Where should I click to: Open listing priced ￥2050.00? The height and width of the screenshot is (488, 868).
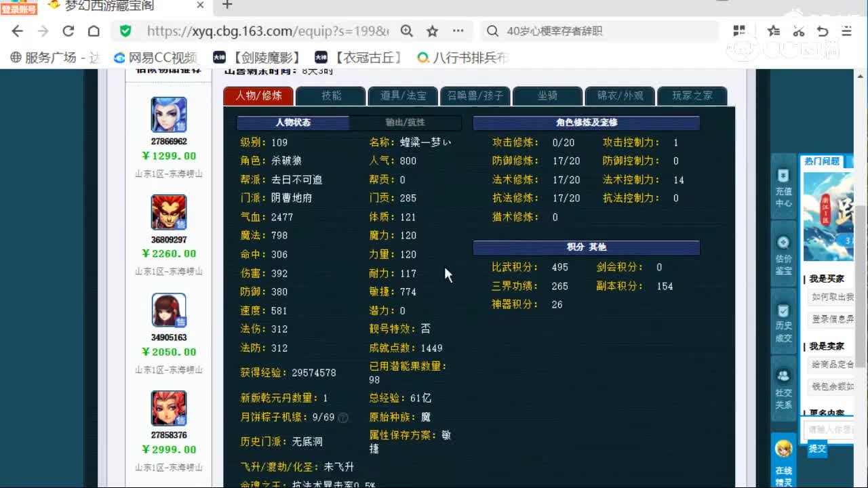pos(169,352)
